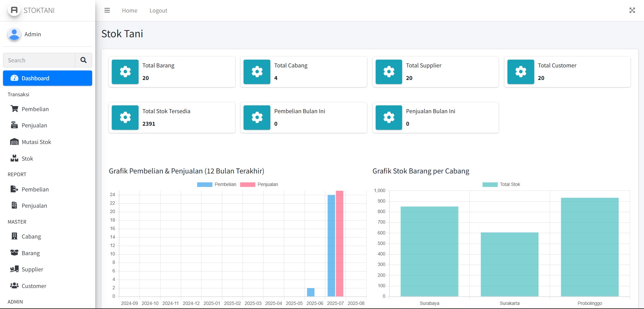This screenshot has width=644, height=309.
Task: Toggle Penjualan series in chart legend
Action: 259,185
